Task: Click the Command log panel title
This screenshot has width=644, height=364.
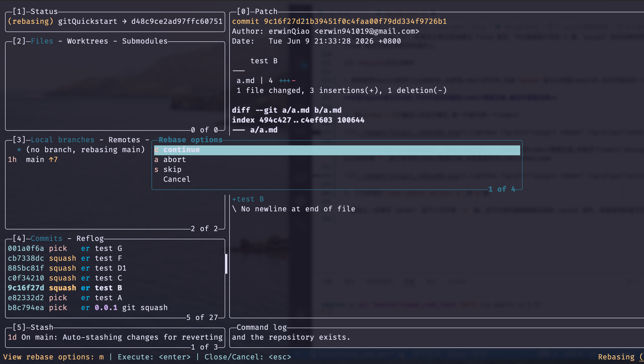Action: tap(262, 327)
